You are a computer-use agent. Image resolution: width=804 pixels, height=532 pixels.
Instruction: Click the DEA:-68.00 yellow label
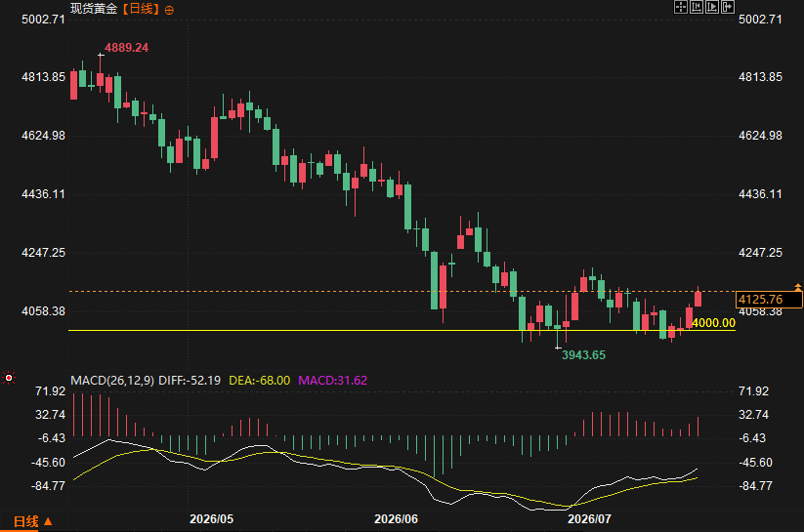coord(260,381)
